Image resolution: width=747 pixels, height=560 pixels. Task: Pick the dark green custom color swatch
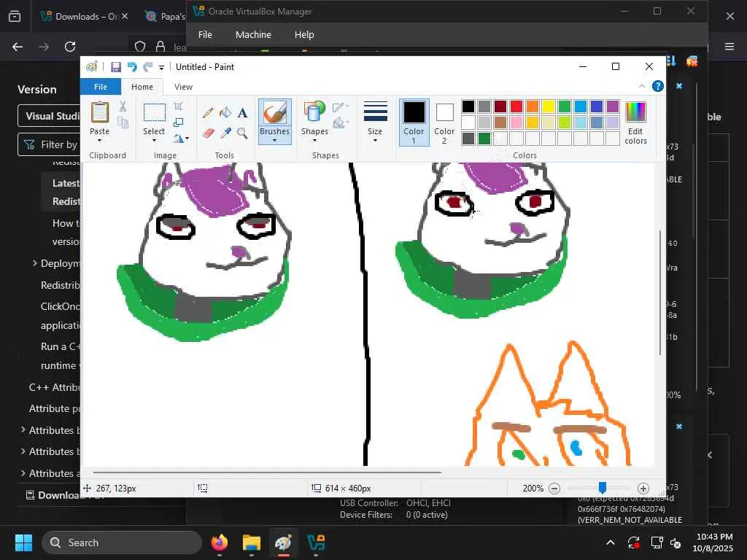484,139
